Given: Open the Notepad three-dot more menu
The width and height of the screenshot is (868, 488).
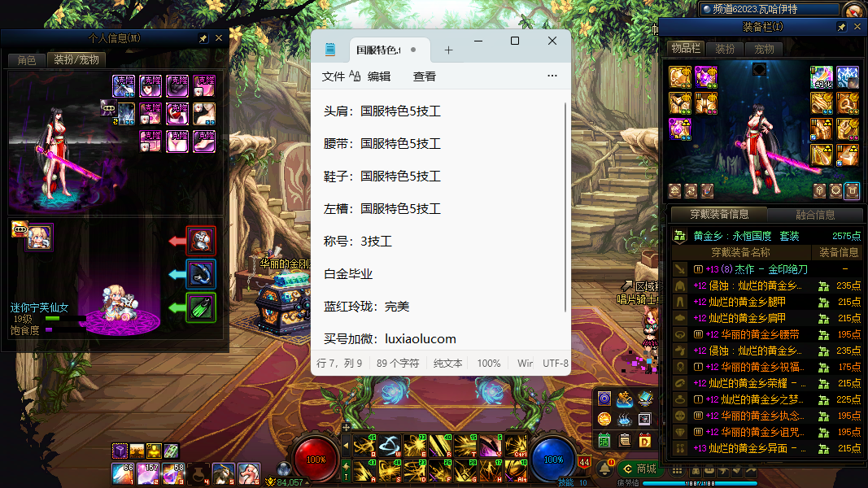Looking at the screenshot, I should pyautogui.click(x=552, y=76).
